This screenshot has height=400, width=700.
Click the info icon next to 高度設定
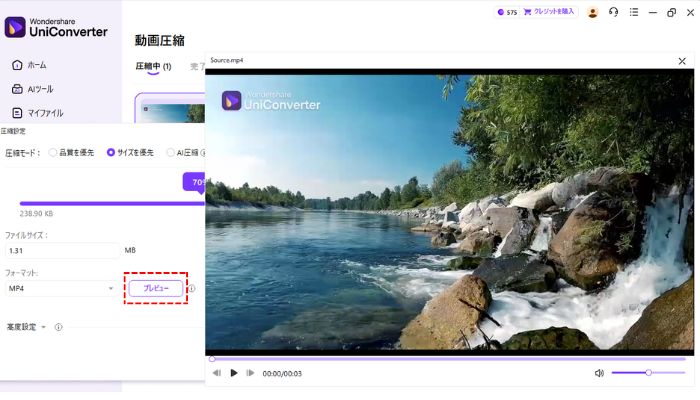click(x=59, y=327)
